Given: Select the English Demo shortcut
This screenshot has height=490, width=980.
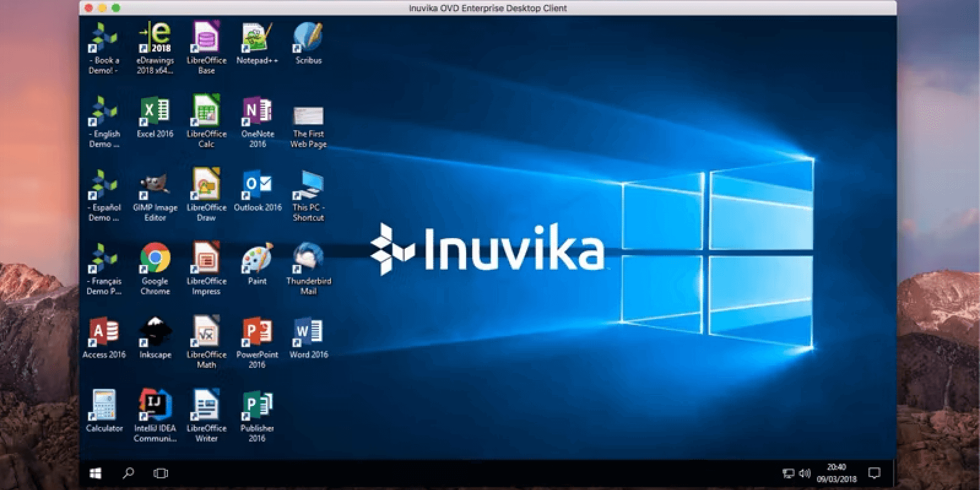Looking at the screenshot, I should coord(104,122).
